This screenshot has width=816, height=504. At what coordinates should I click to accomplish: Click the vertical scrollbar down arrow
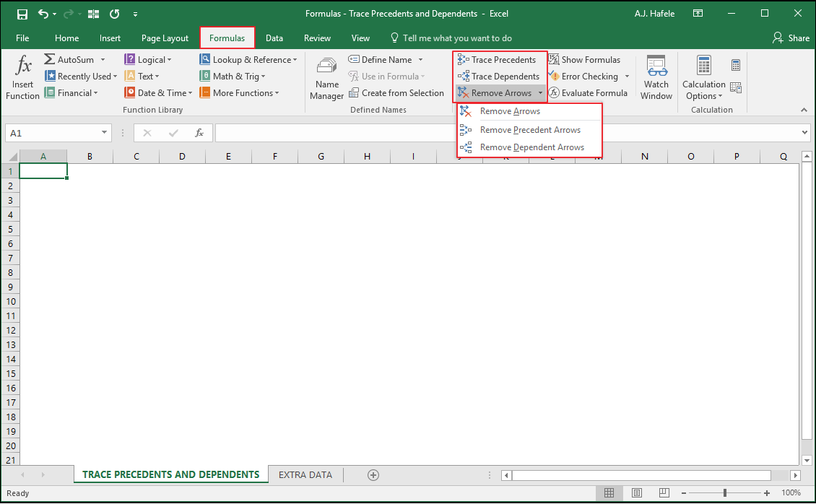(x=807, y=460)
